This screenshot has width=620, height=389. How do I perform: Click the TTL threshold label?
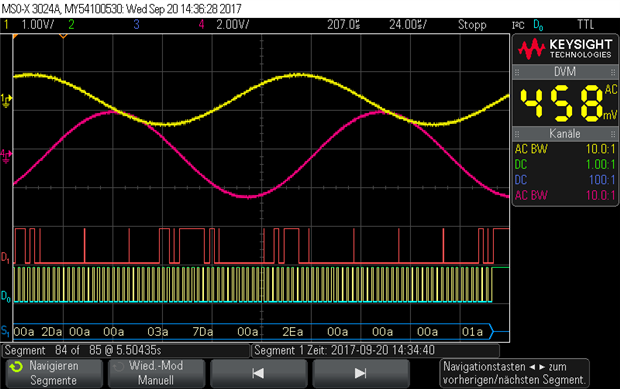586,25
